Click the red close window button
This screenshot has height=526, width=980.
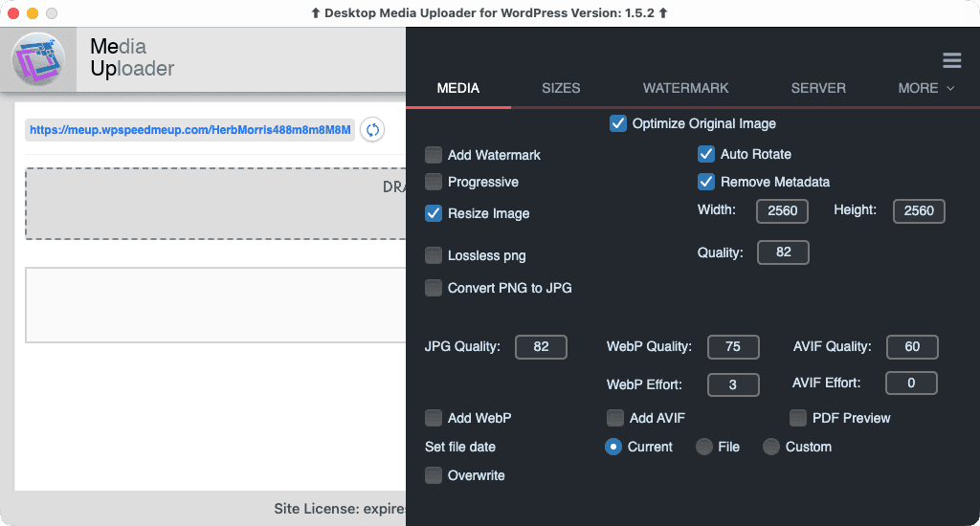13,13
